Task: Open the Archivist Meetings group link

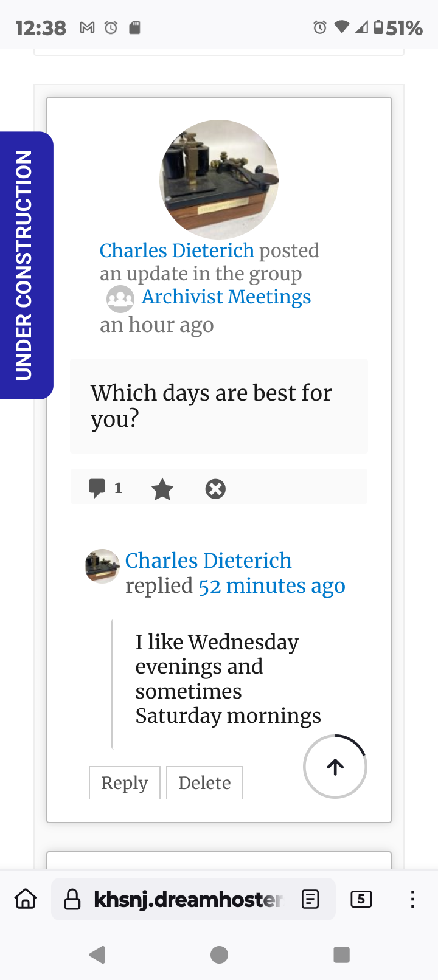Action: click(226, 297)
